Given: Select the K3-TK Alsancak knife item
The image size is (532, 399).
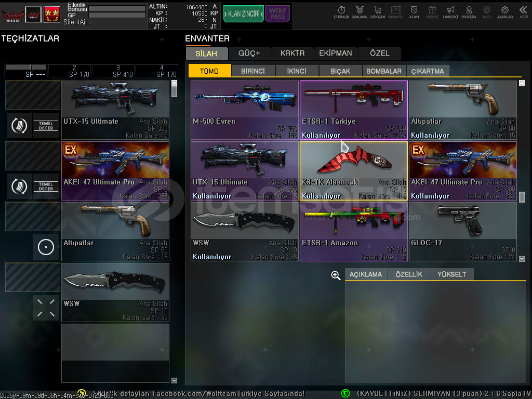Looking at the screenshot, I should click(x=354, y=171).
